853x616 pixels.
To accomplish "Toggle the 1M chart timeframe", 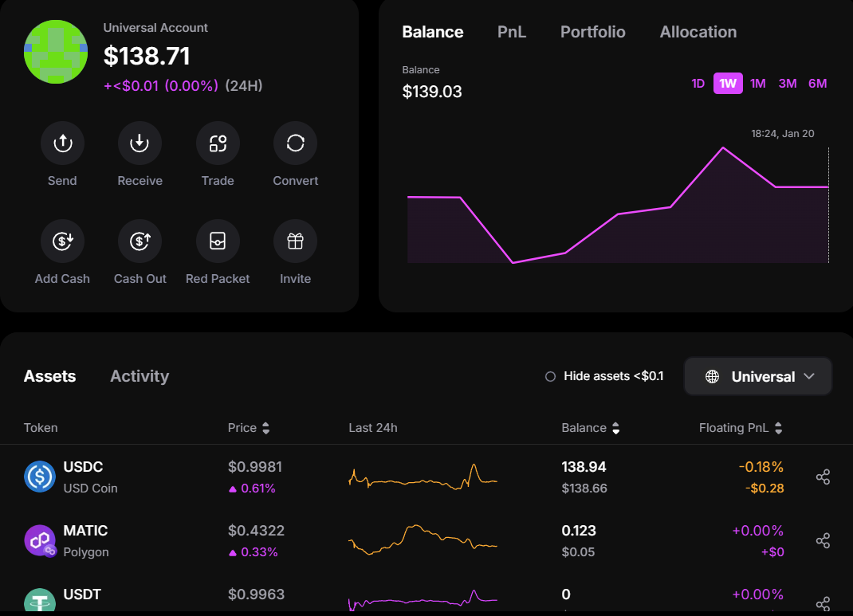I will 757,83.
